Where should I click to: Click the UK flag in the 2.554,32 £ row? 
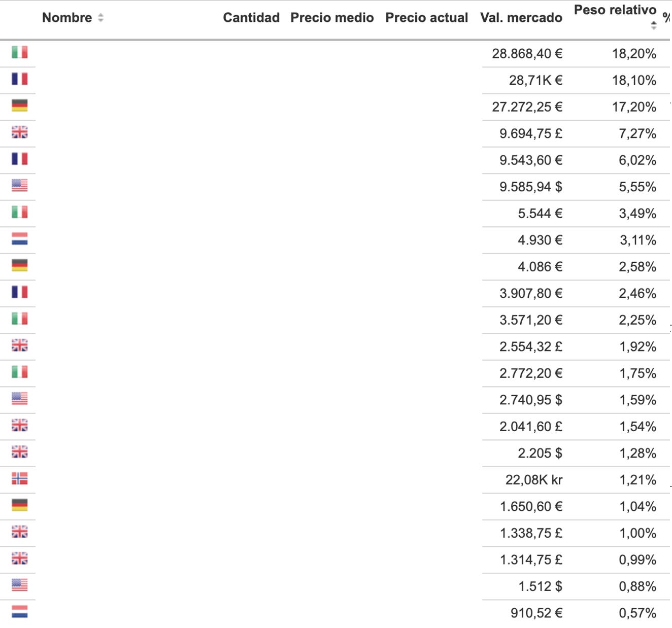20,345
